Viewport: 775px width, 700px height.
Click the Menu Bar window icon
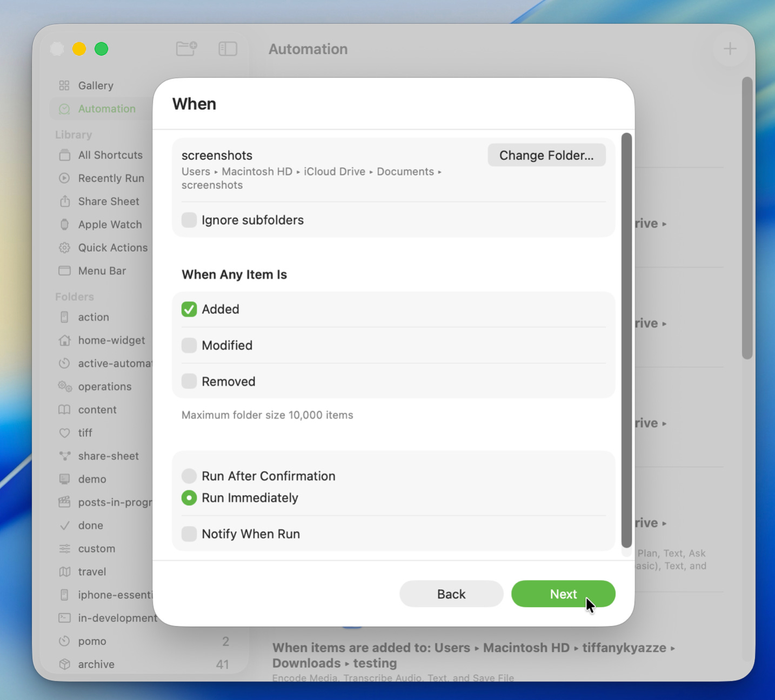click(x=64, y=271)
